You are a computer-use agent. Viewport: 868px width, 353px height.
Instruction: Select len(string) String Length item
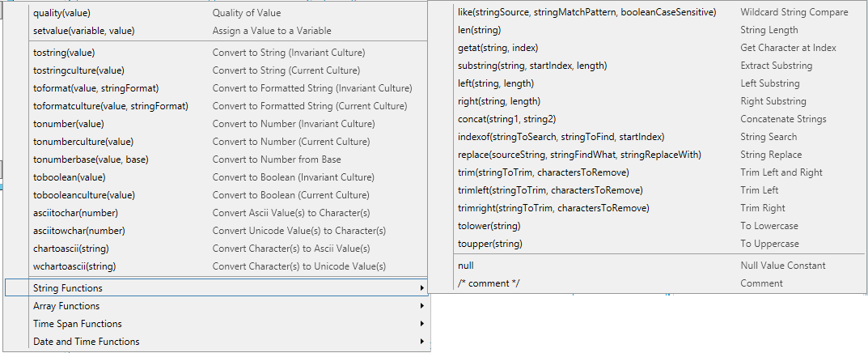[x=480, y=30]
